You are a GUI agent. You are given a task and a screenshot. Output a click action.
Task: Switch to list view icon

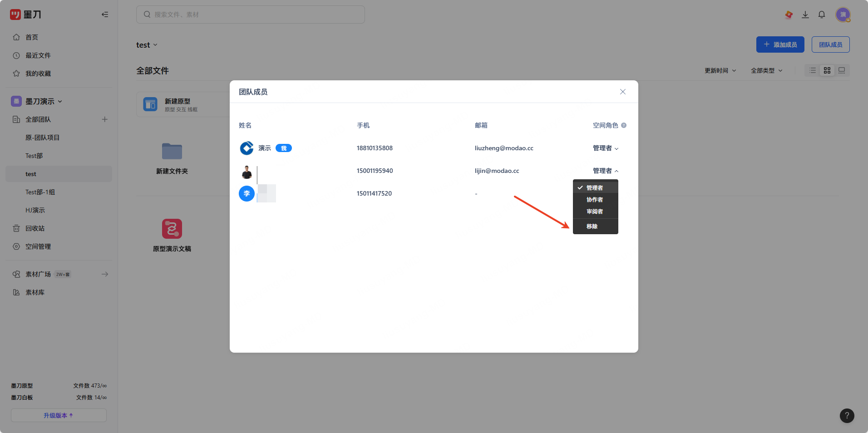(813, 70)
